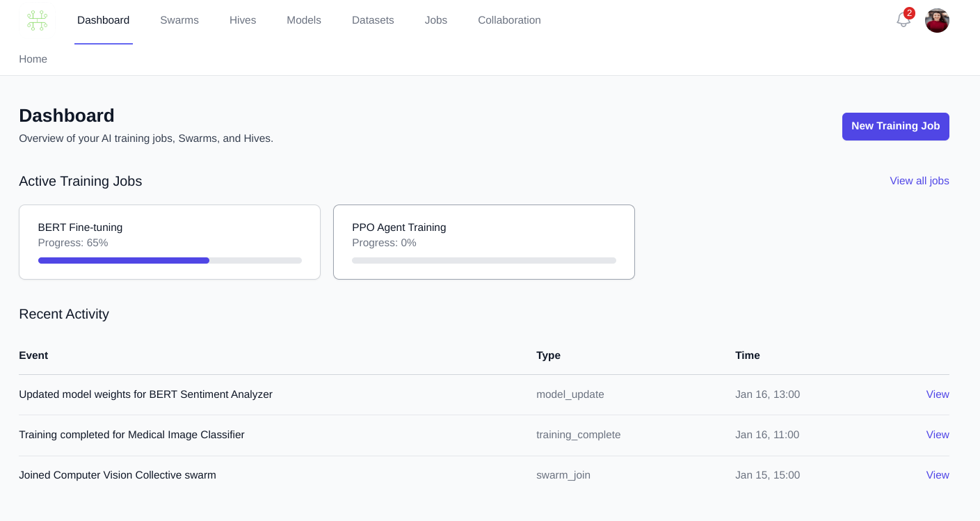The width and height of the screenshot is (980, 521).
Task: Open the notifications bell
Action: click(903, 20)
